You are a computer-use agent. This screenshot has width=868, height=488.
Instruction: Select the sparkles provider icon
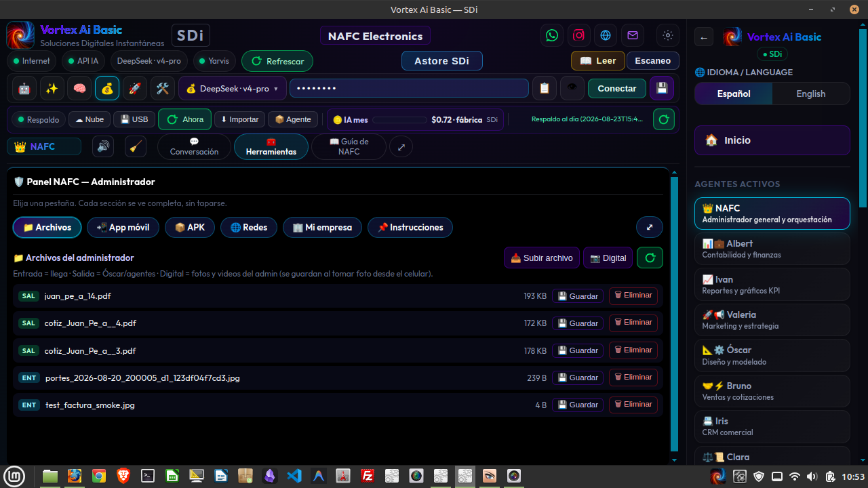pos(52,88)
